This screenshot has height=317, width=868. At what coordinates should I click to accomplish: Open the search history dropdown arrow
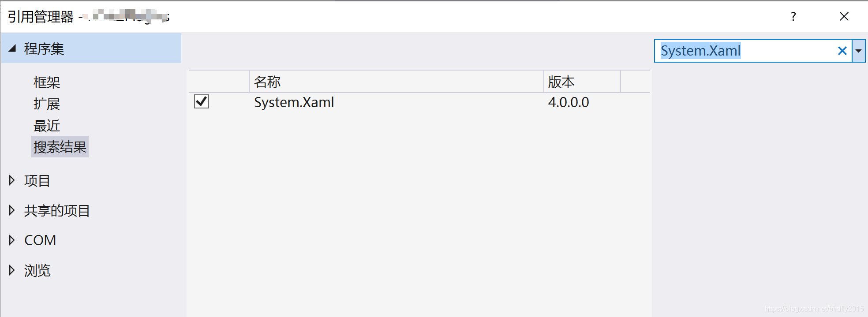tap(858, 50)
